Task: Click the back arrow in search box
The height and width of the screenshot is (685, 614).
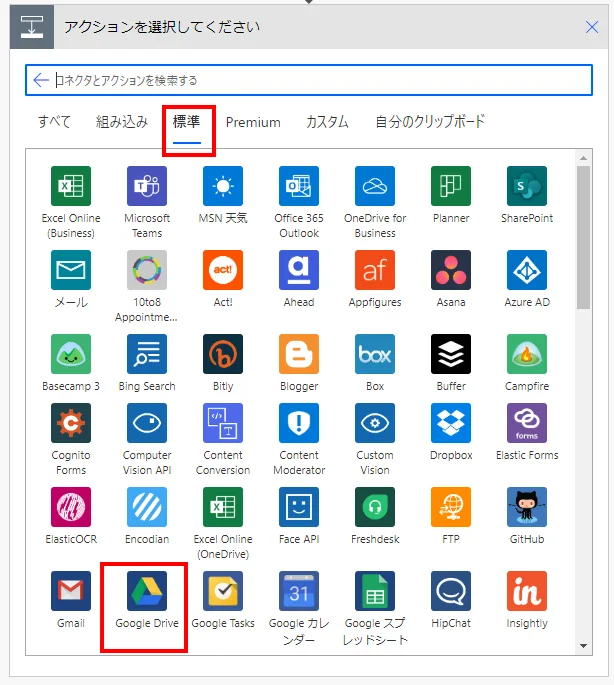Action: pyautogui.click(x=41, y=80)
